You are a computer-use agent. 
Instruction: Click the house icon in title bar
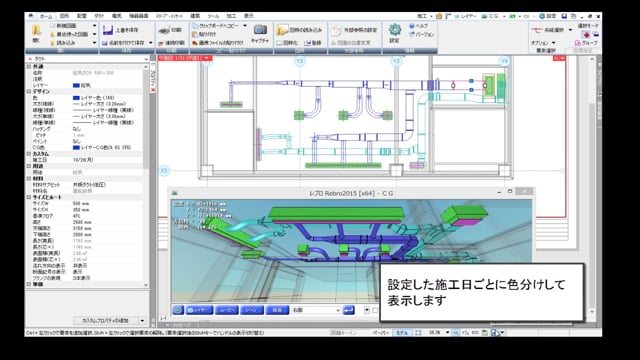tap(439, 16)
